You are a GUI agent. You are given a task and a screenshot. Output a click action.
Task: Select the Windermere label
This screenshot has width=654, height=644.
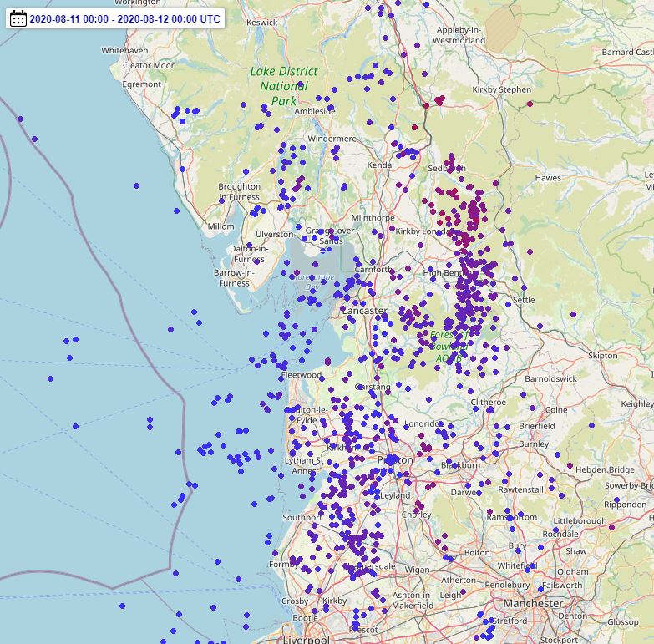click(332, 139)
